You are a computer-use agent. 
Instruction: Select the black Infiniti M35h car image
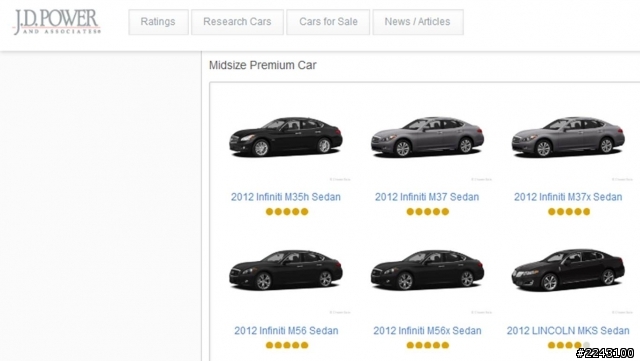click(x=286, y=137)
